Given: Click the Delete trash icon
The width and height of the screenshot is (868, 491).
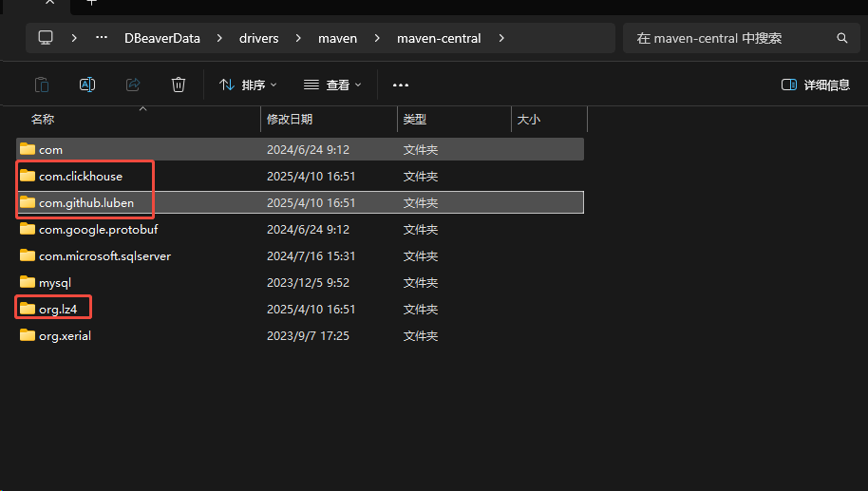Looking at the screenshot, I should 179,85.
